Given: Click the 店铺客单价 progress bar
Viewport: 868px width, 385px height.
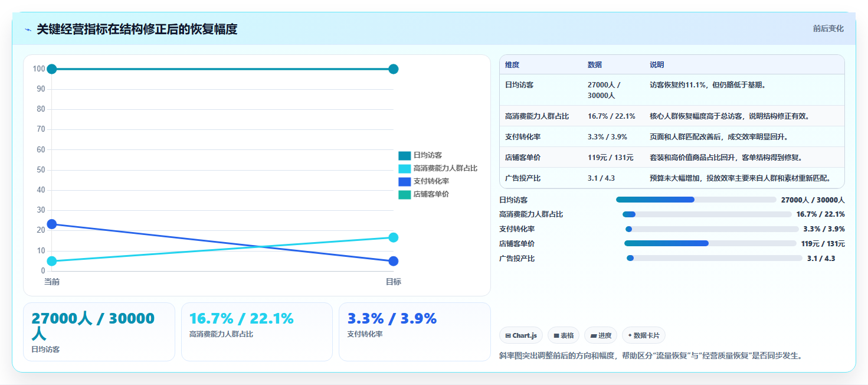Looking at the screenshot, I should tap(710, 243).
